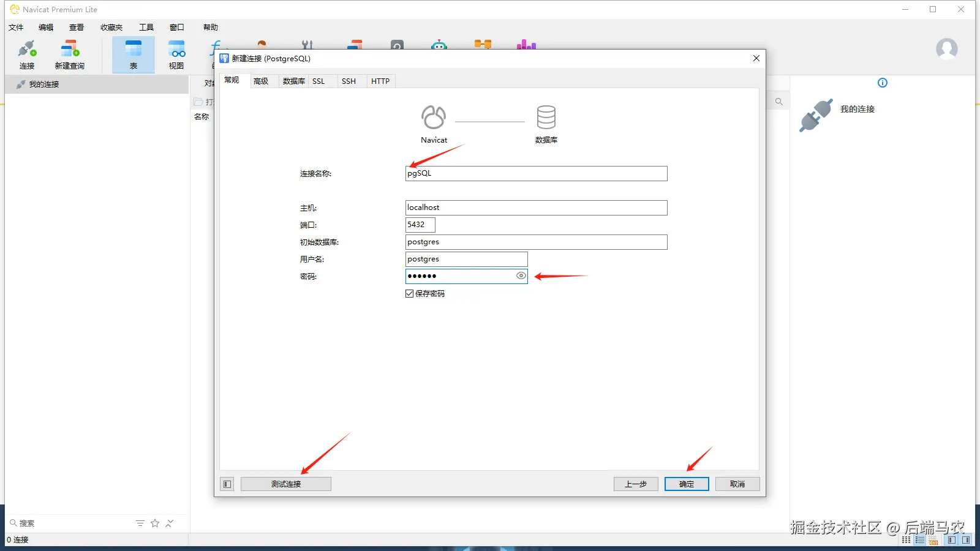Viewport: 980px width, 551px height.
Task: Click the 名称 column header
Action: [202, 117]
